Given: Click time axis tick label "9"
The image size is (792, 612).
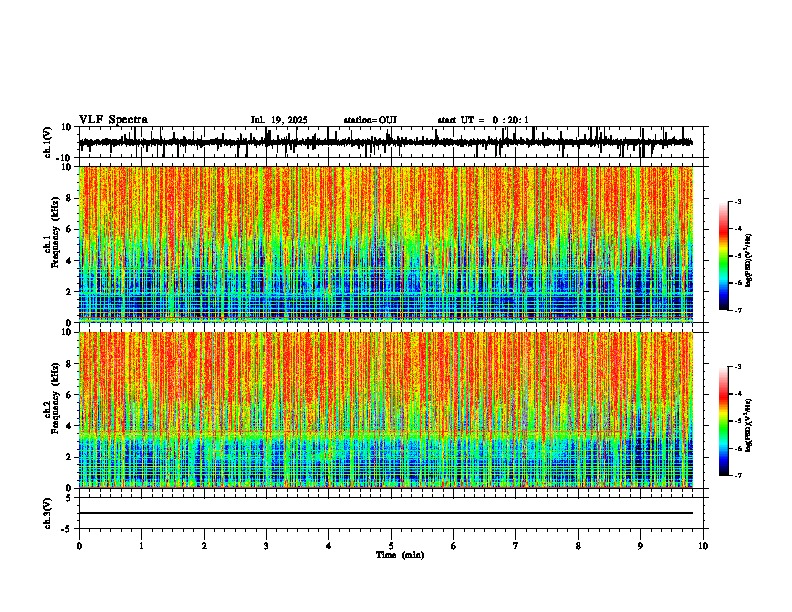Looking at the screenshot, I should point(640,546).
